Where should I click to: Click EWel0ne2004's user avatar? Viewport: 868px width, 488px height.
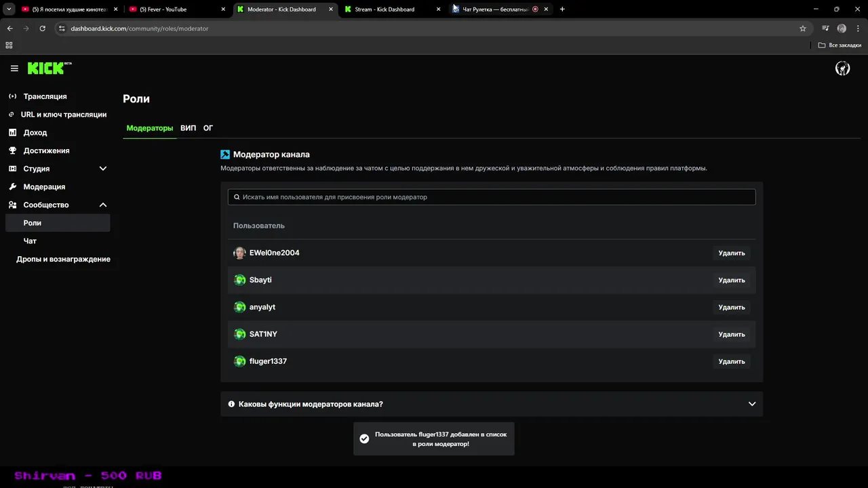point(239,253)
